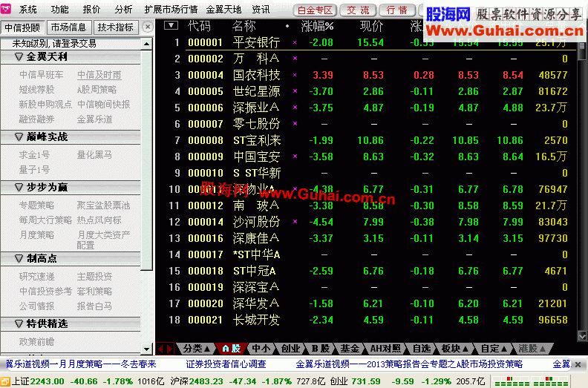Click the 白金专区 button
The width and height of the screenshot is (588, 388).
pos(315,10)
